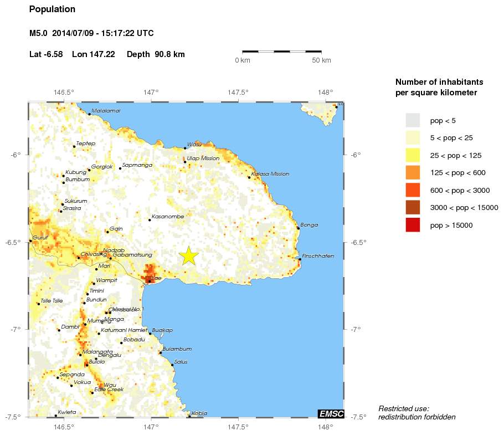
Task: Click the Kalasa Mission label
Action: (x=270, y=174)
